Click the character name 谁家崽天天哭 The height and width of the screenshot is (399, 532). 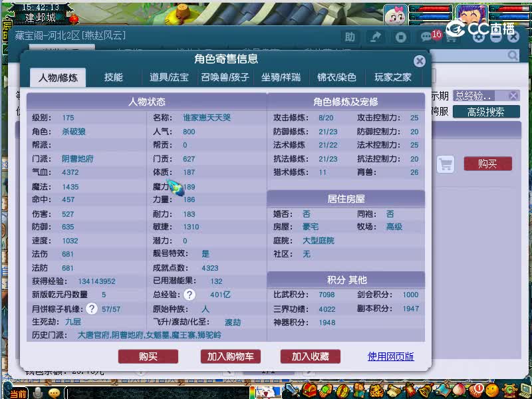207,118
